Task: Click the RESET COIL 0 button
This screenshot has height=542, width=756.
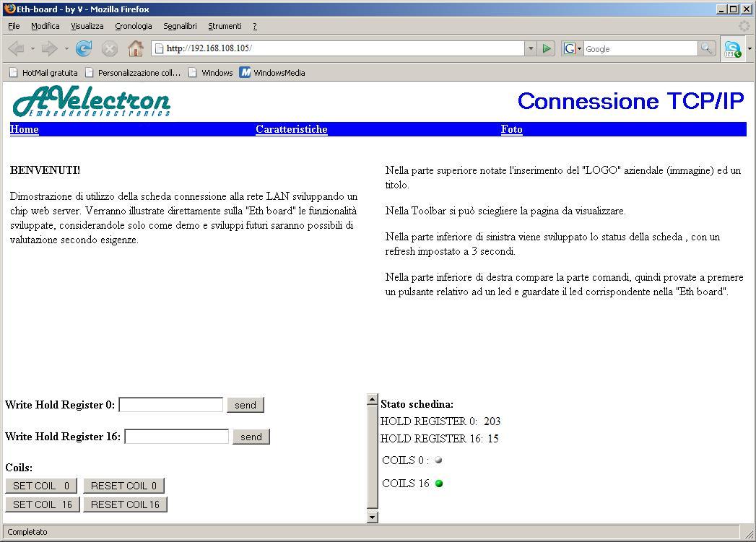Action: (x=124, y=486)
